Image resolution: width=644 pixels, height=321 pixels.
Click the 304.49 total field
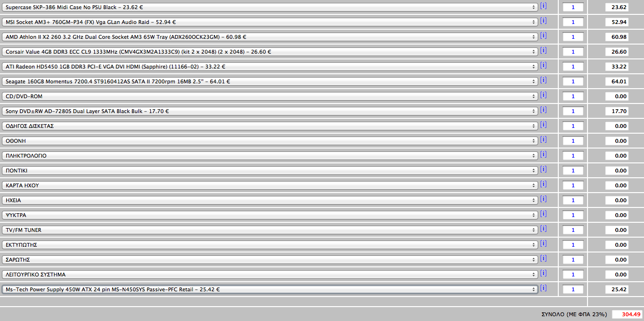tap(627, 314)
